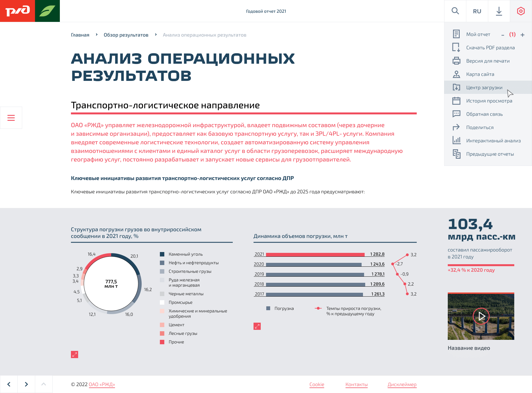Click the site map icon

pos(456,74)
